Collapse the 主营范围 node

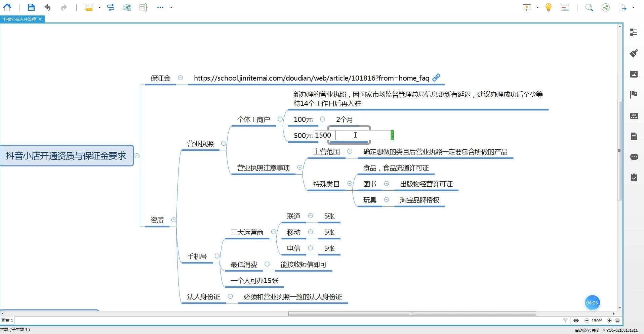pyautogui.click(x=350, y=151)
